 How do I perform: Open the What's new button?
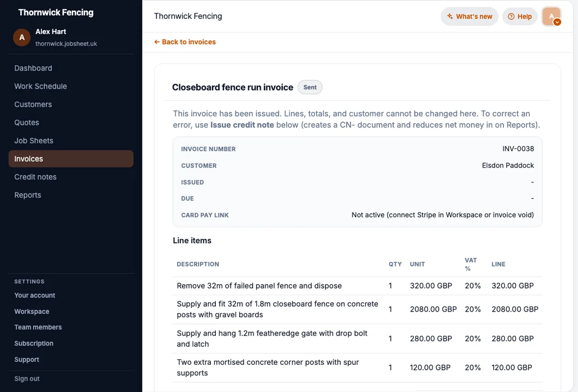point(470,17)
